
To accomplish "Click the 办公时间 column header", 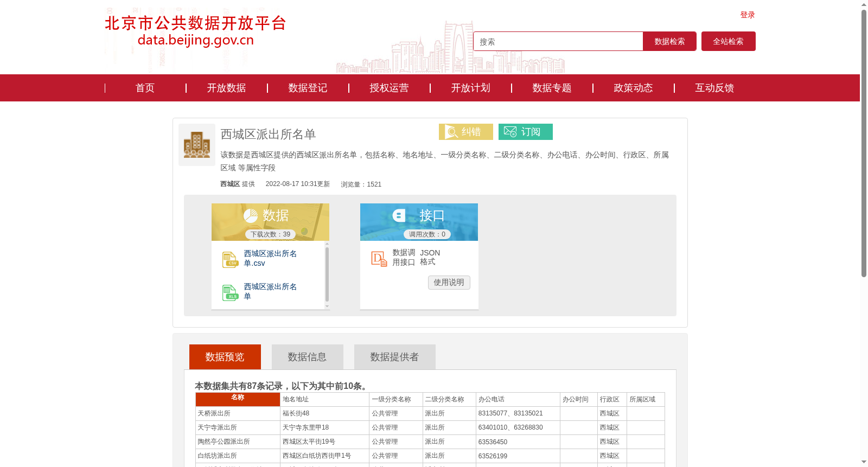I will click(x=579, y=400).
